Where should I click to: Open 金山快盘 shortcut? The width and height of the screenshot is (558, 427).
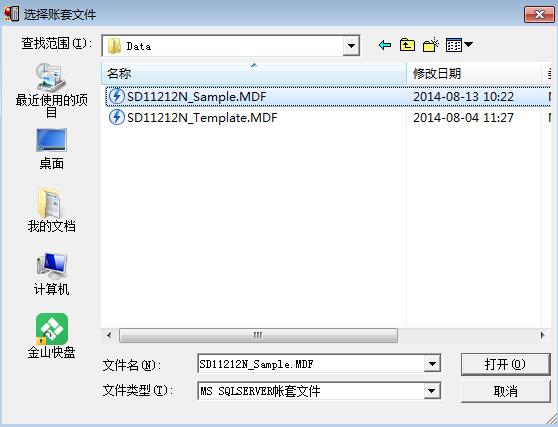tap(52, 336)
